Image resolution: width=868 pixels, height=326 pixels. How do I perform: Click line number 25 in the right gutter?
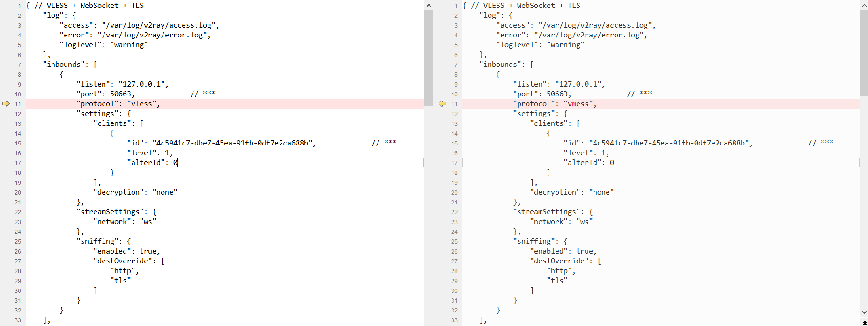pyautogui.click(x=454, y=242)
